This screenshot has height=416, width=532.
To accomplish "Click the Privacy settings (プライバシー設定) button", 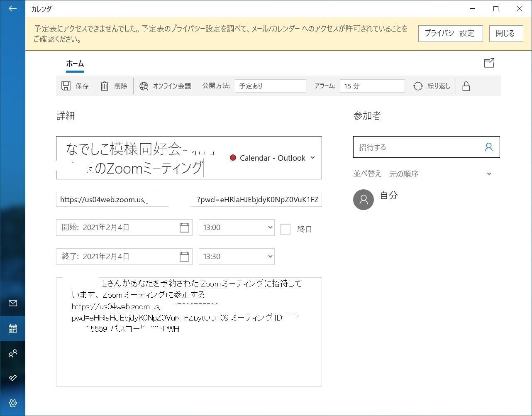I will click(x=450, y=34).
